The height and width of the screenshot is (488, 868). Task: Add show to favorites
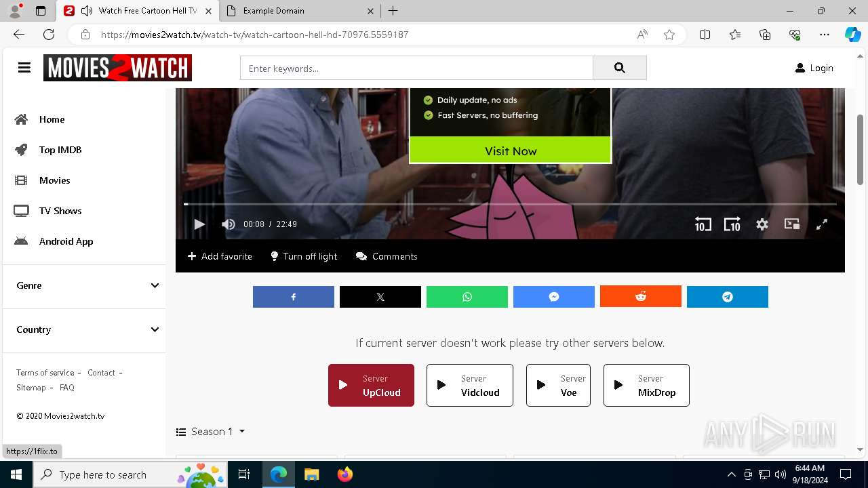point(220,256)
